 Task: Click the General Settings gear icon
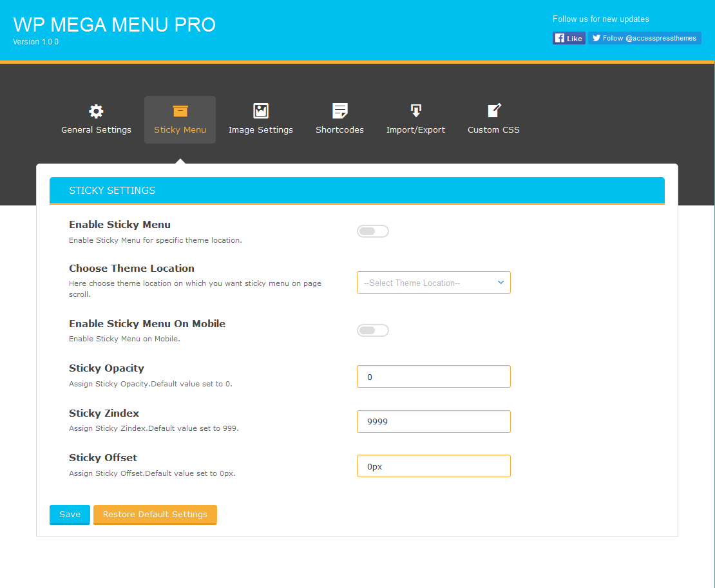[96, 111]
